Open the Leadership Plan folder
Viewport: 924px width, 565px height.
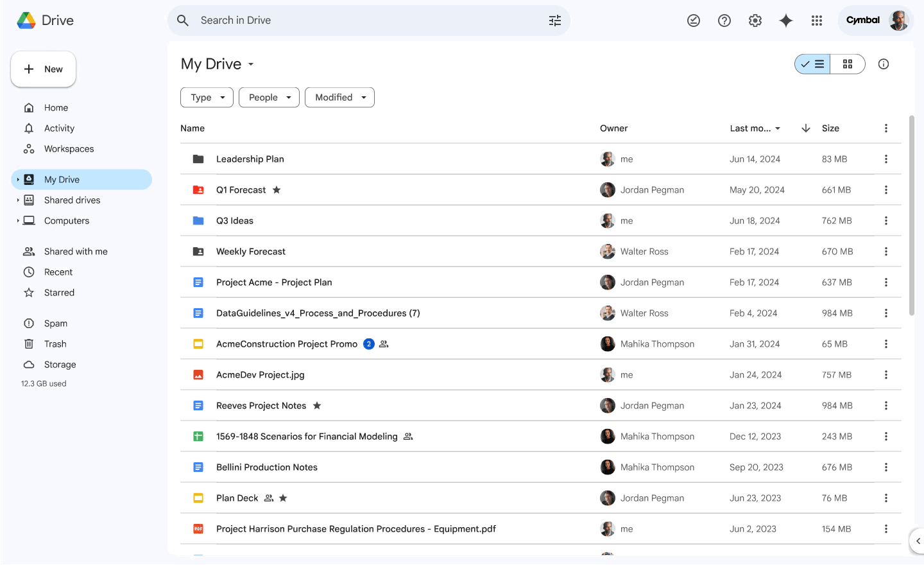[250, 159]
